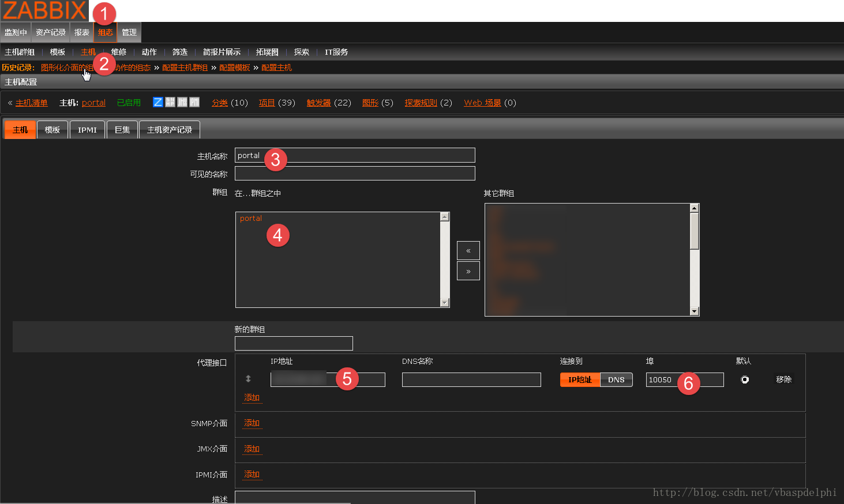Viewport: 844px width, 504px height.
Task: Click the 描述 description text area
Action: pyautogui.click(x=355, y=497)
